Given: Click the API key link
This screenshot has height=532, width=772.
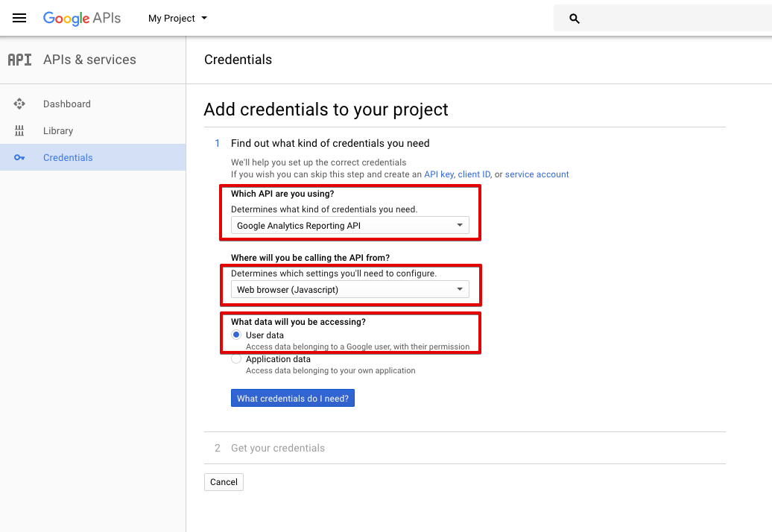Looking at the screenshot, I should coord(439,174).
